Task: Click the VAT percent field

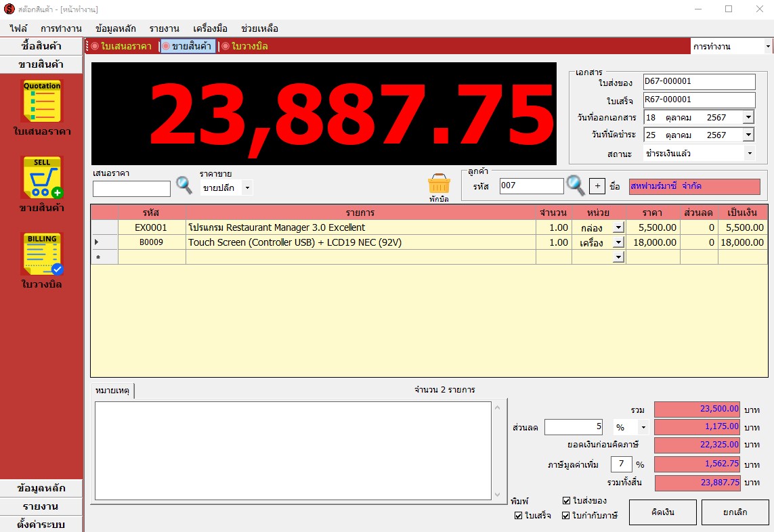Action: [x=621, y=464]
